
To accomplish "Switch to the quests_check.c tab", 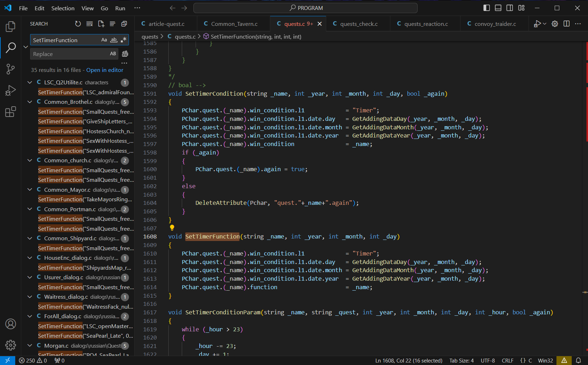I will 358,24.
